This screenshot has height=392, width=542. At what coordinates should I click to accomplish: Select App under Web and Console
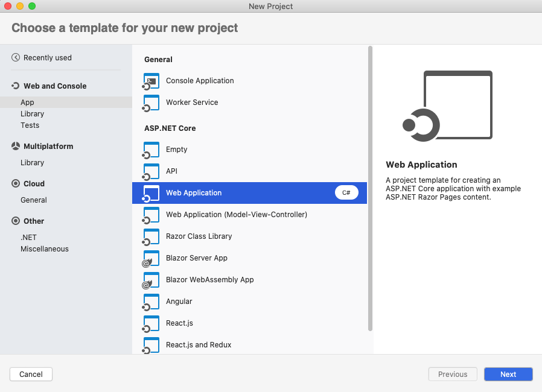pyautogui.click(x=27, y=103)
